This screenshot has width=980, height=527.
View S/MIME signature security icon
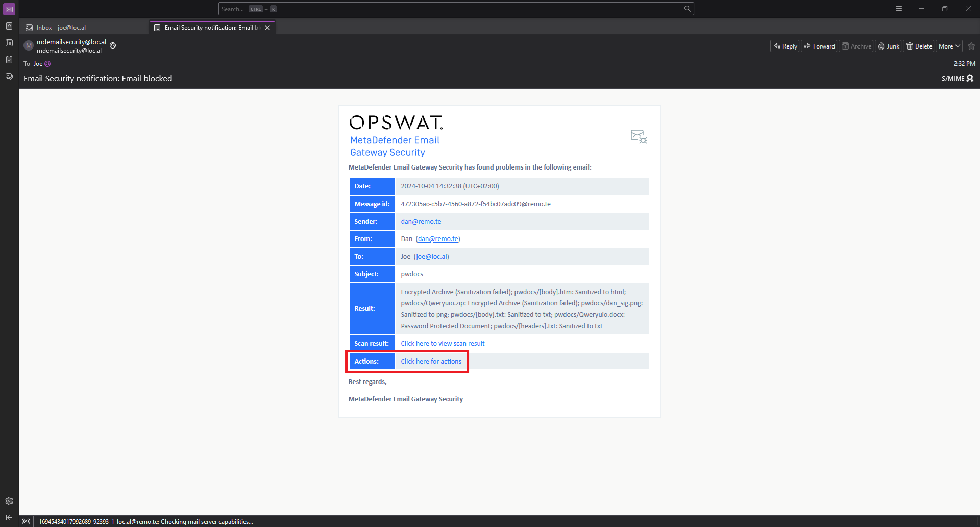coord(970,78)
